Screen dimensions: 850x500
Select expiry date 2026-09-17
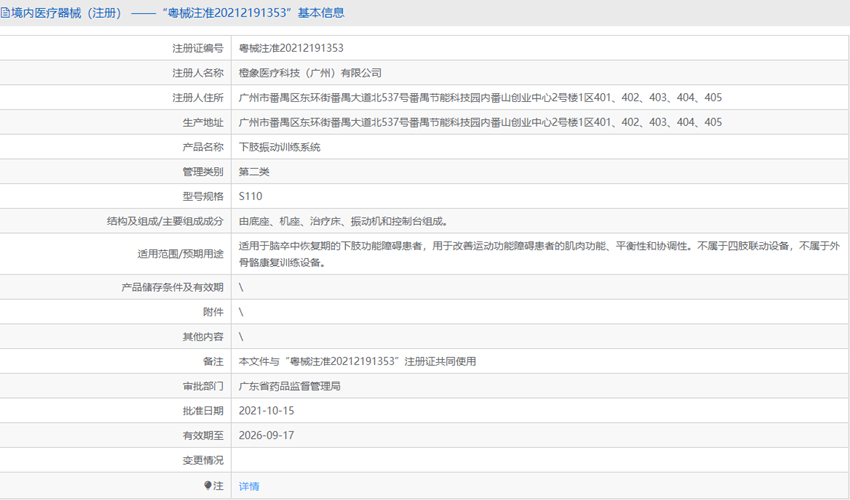tap(266, 435)
